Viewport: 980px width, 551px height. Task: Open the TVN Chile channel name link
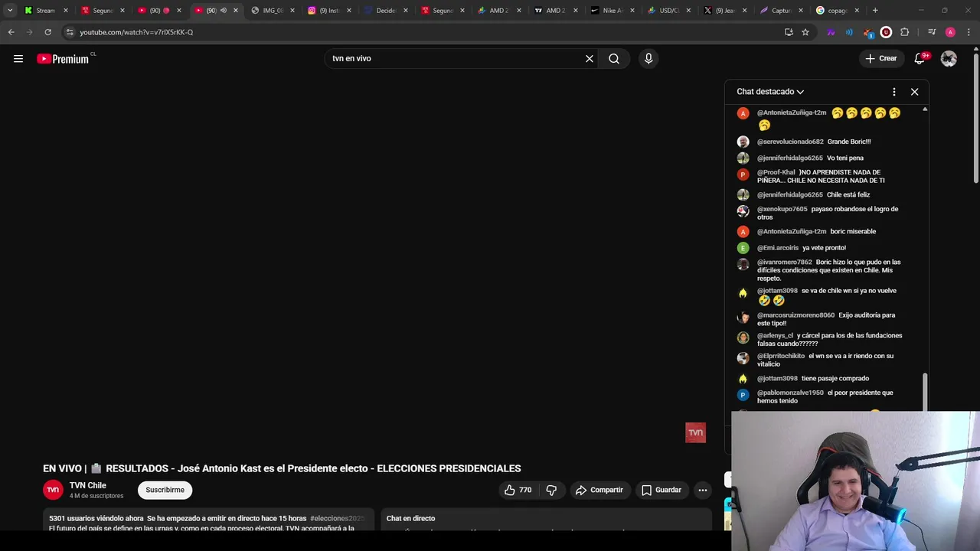pyautogui.click(x=88, y=485)
